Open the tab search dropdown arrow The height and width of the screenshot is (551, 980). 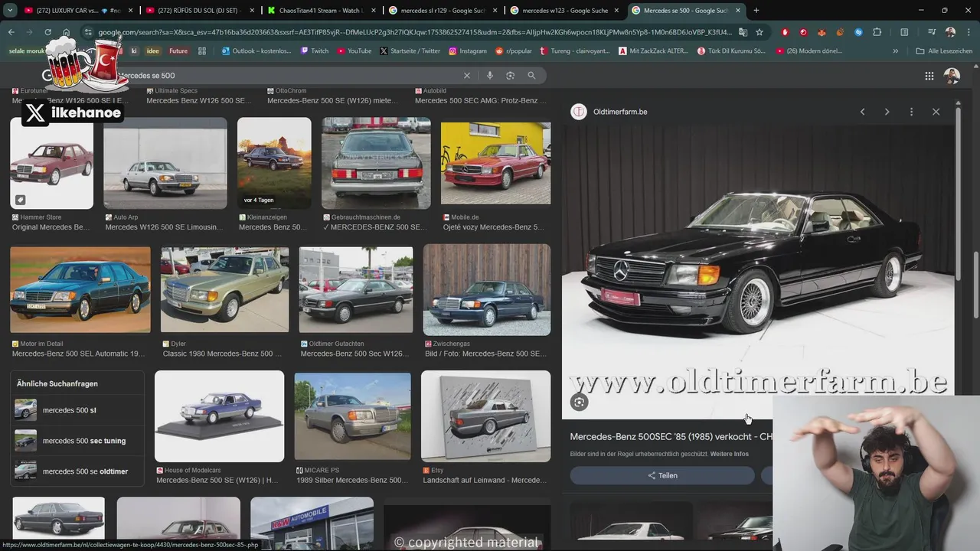pos(10,10)
